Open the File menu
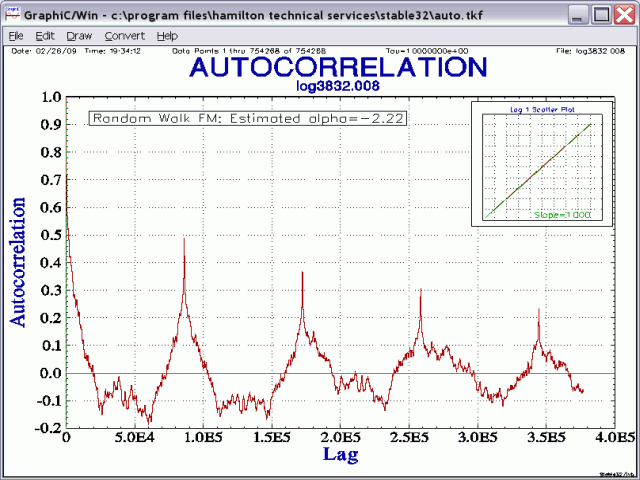 (16, 36)
